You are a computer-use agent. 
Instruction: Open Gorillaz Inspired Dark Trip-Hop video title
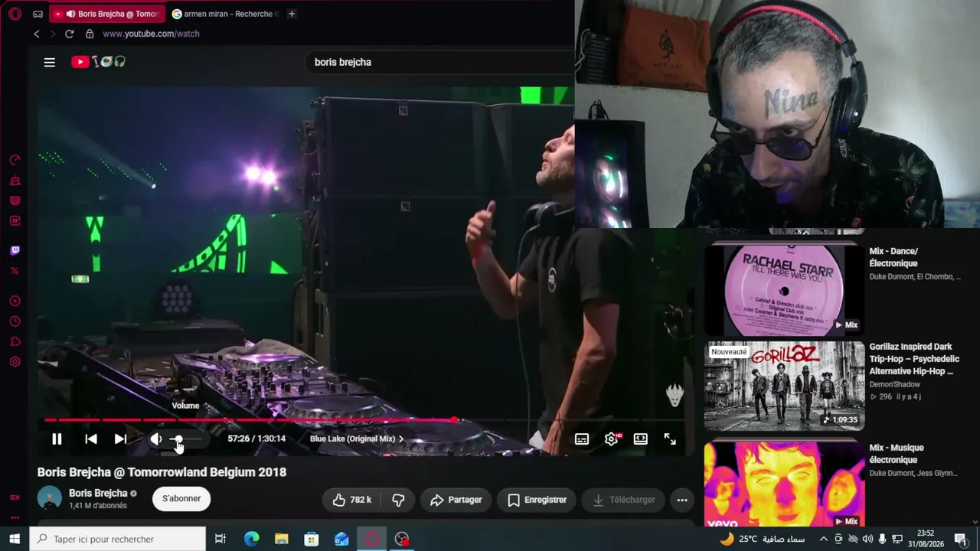coord(914,359)
